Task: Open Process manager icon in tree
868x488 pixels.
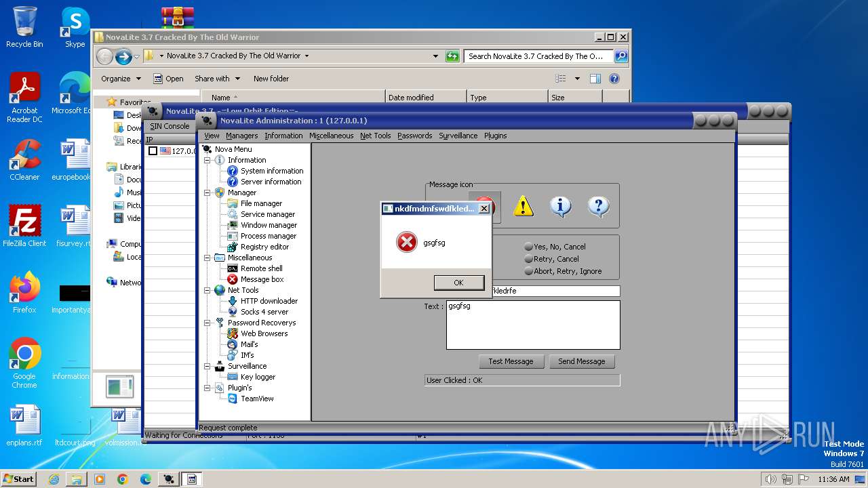Action: pos(233,236)
